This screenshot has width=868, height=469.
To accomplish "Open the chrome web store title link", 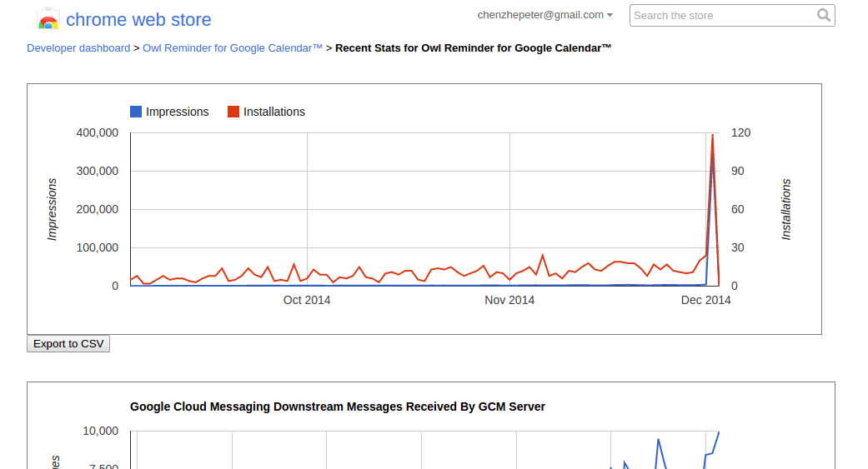I will pyautogui.click(x=138, y=20).
